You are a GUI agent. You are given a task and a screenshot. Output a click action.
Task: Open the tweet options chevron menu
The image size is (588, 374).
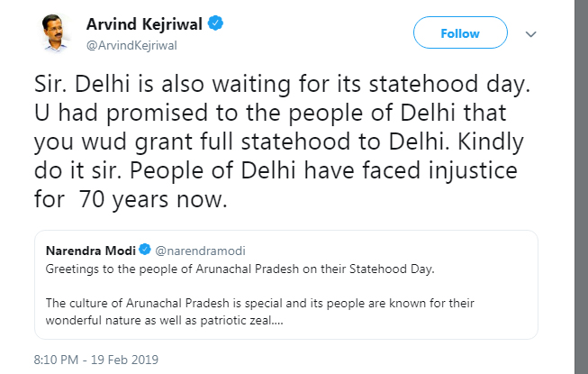530,34
